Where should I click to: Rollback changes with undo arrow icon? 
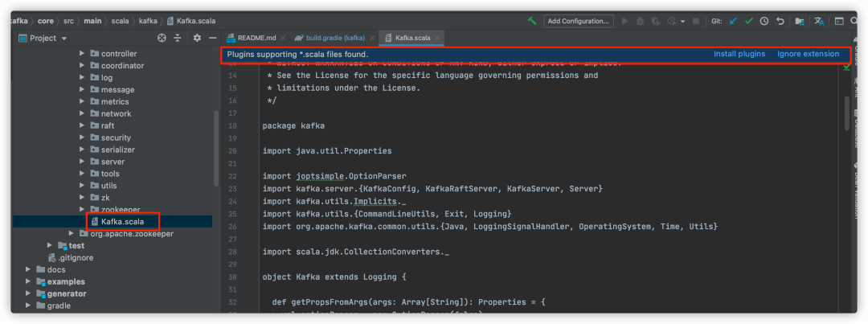point(780,21)
